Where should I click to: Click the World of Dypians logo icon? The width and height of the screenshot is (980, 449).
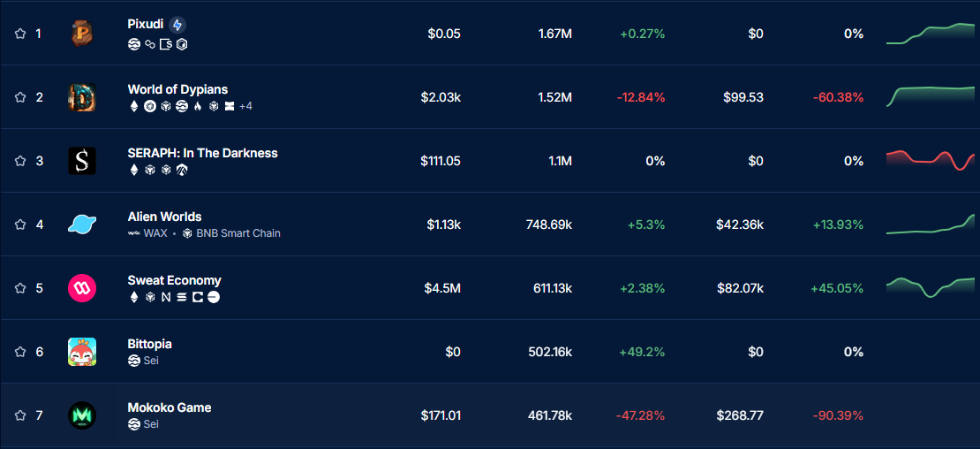(82, 97)
